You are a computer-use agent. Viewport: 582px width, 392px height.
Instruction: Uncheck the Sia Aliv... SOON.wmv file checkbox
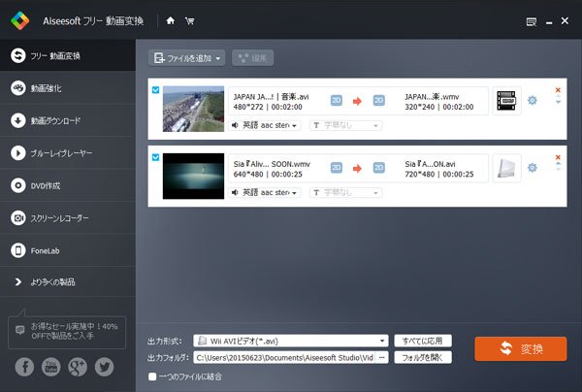(x=155, y=157)
